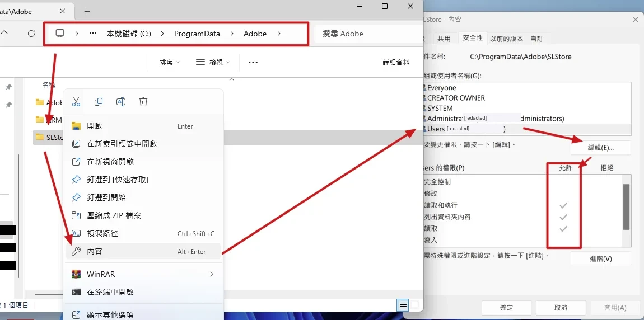The image size is (644, 320).
Task: Click the 進階(V) button
Action: (x=600, y=259)
